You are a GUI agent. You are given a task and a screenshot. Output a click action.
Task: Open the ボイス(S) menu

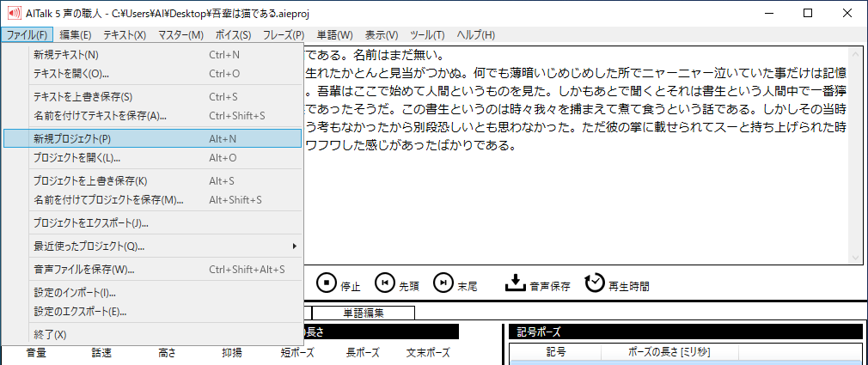[234, 35]
